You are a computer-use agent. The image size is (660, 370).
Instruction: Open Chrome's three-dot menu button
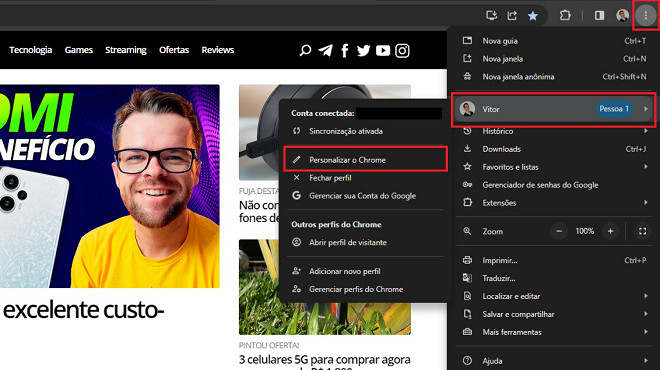point(645,16)
